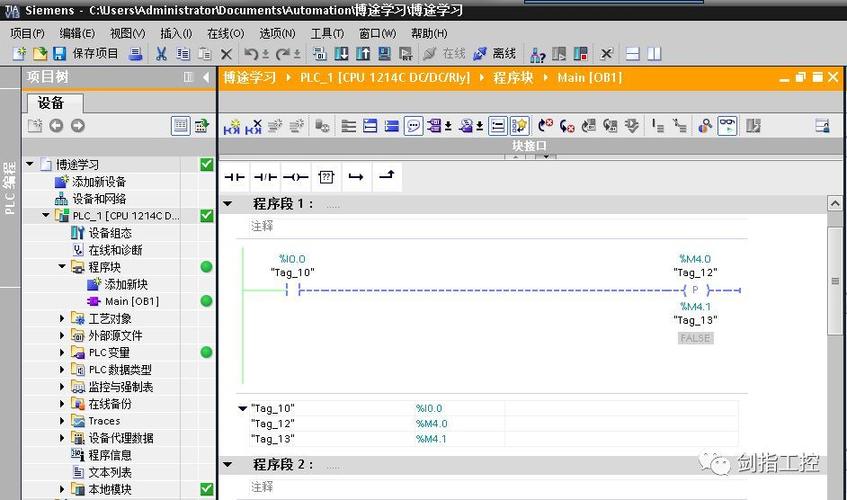Click the redo arrow icon
This screenshot has width=847, height=500.
pos(283,53)
